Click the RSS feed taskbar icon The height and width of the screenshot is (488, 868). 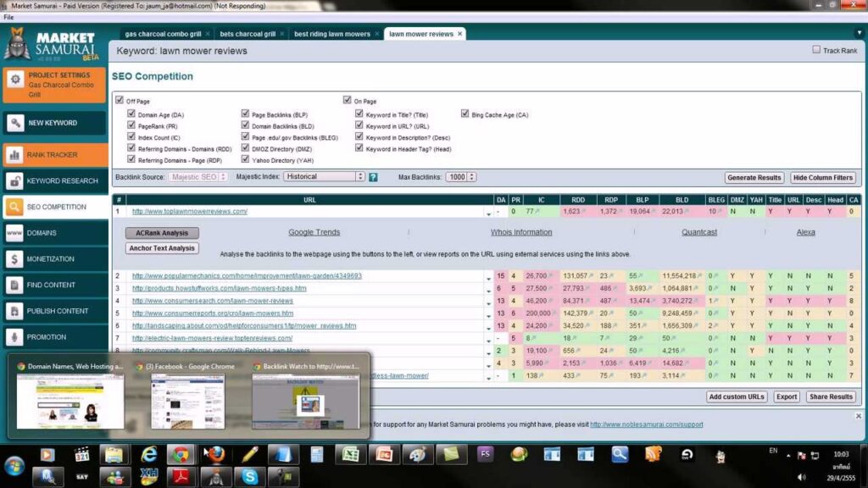[x=654, y=455]
